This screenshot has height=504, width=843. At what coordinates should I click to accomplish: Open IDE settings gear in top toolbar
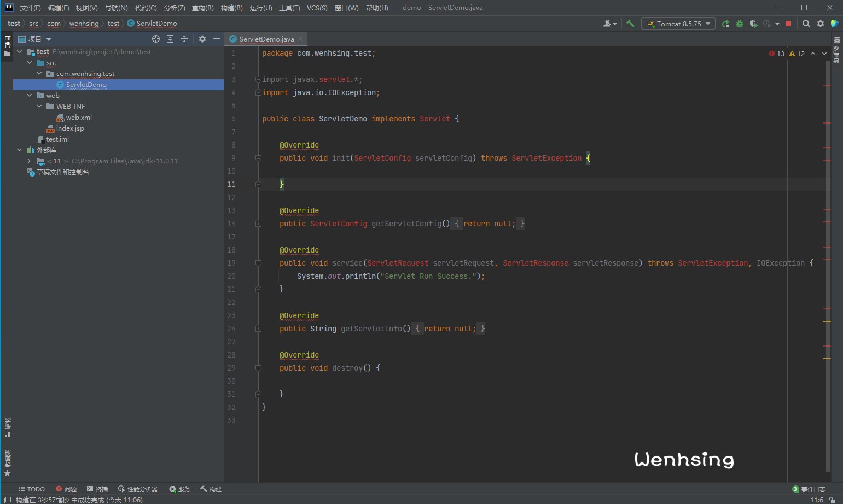point(821,24)
